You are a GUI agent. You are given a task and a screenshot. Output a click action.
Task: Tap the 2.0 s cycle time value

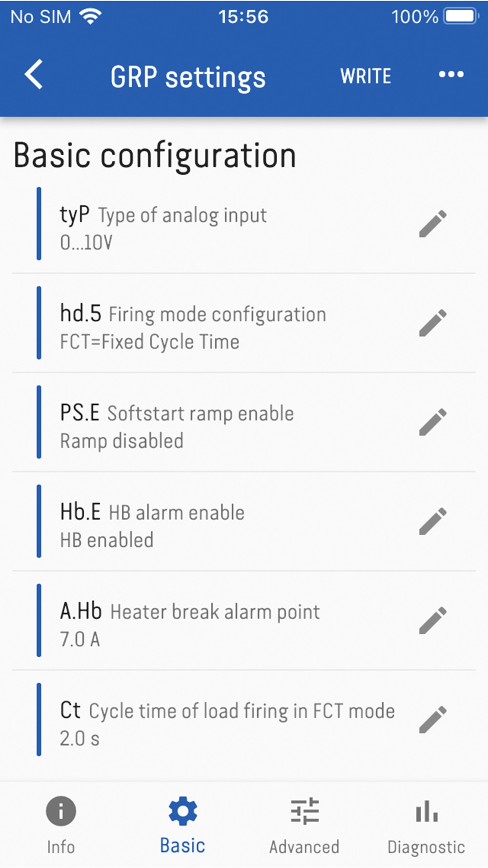point(80,738)
